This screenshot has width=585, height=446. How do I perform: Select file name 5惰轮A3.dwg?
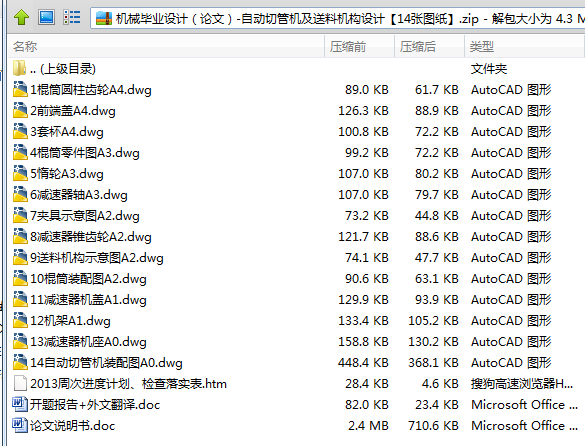67,174
